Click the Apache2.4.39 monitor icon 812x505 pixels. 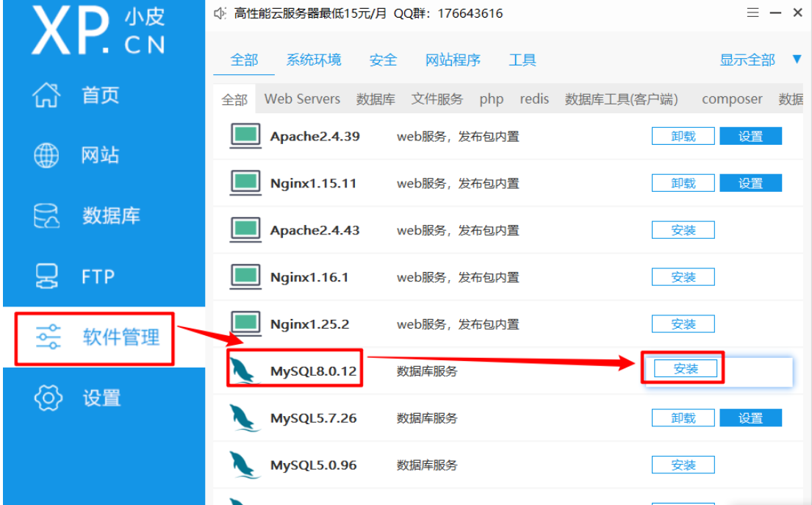tap(245, 136)
